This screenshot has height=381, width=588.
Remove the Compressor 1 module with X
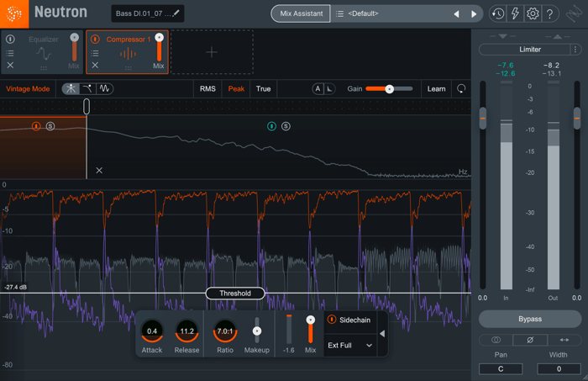tap(95, 65)
